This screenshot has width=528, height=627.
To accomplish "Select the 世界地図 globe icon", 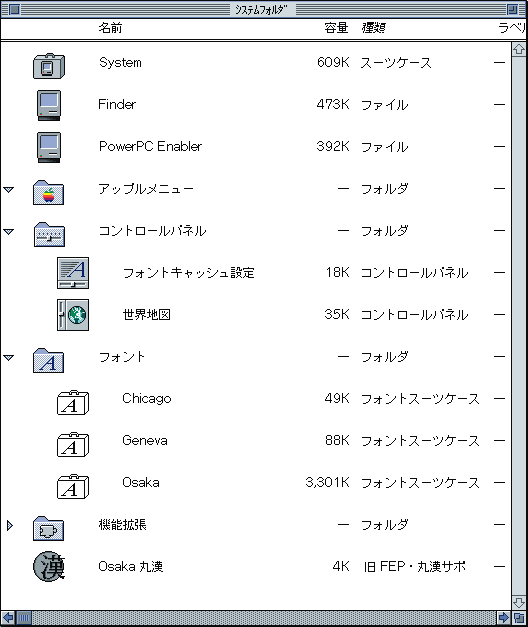I will (73, 315).
